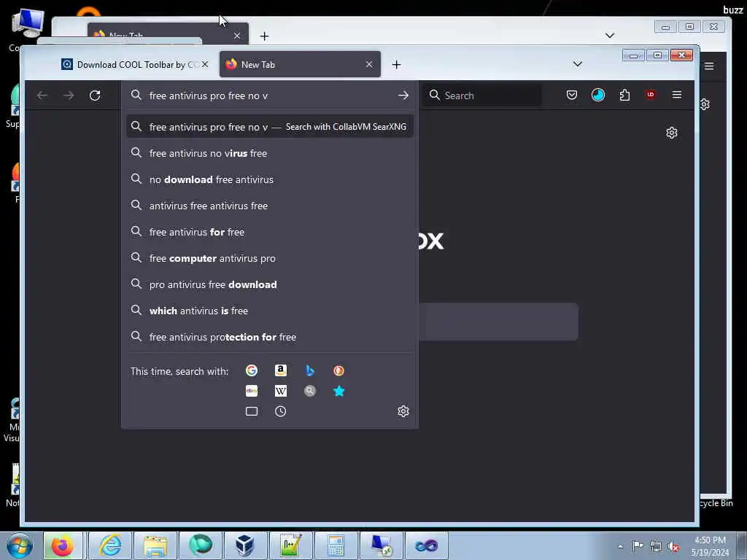Viewport: 747px width, 560px height.
Task: Search this time with DuckDuckGo icon
Action: coord(338,370)
